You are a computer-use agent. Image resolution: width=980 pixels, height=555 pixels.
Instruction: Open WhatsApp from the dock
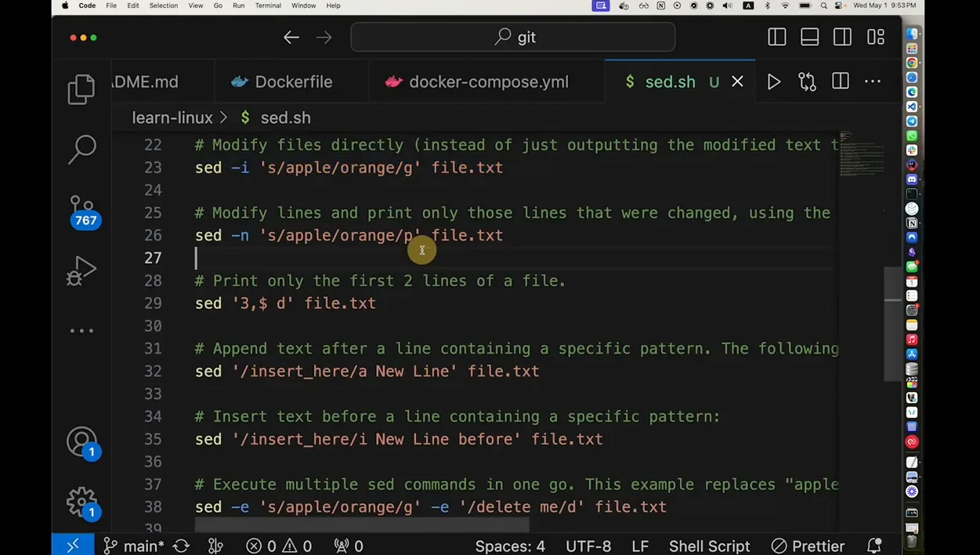[912, 136]
